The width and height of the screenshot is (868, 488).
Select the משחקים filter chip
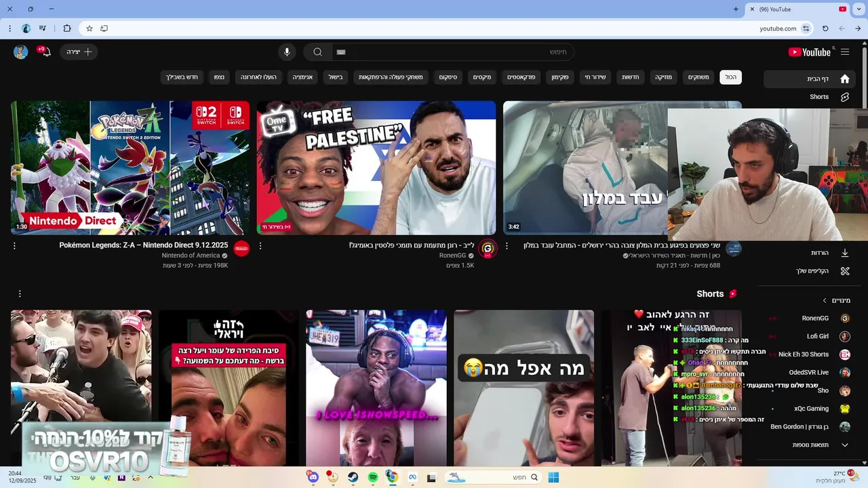coord(698,77)
